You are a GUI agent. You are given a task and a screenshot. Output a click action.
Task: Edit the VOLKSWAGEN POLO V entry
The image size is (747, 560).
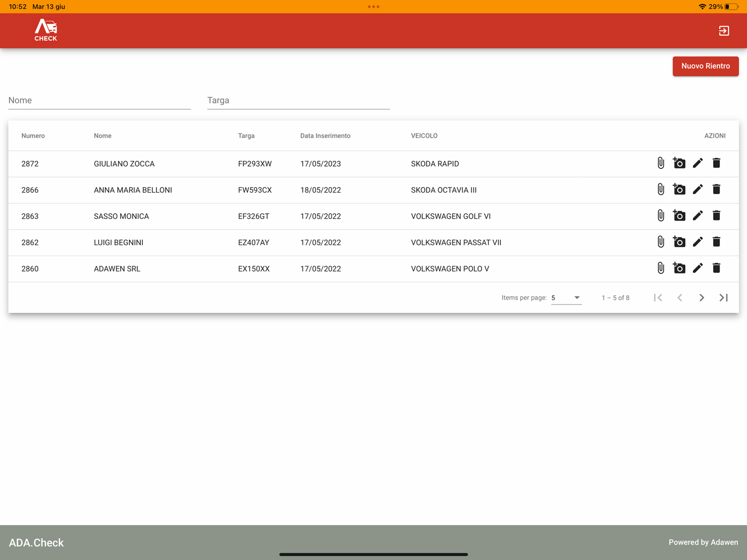click(698, 268)
